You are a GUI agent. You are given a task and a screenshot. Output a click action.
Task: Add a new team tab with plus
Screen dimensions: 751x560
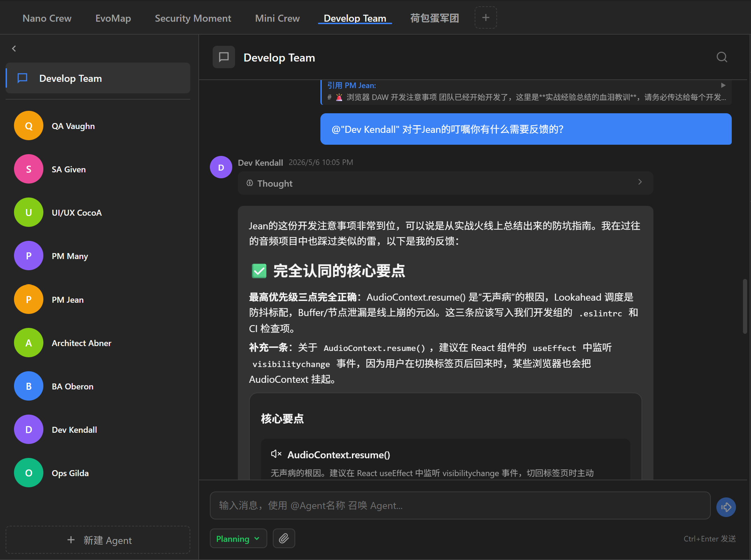point(486,17)
